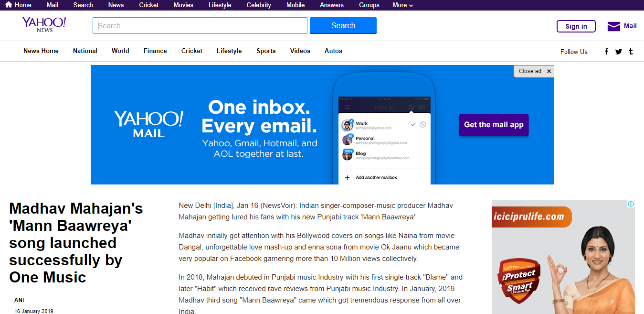Click the Get the mail app button
This screenshot has width=644, height=314.
pyautogui.click(x=494, y=125)
